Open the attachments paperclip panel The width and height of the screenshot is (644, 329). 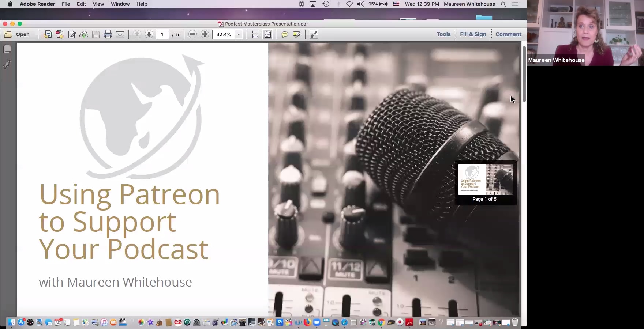[8, 65]
